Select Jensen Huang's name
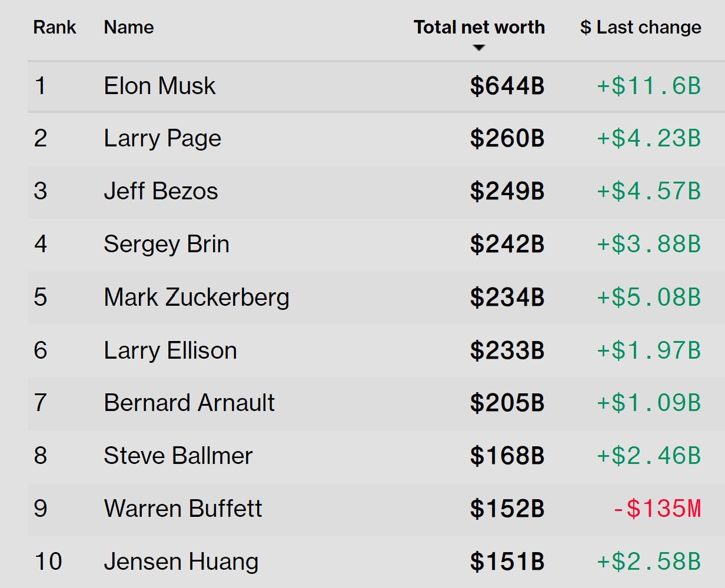The width and height of the screenshot is (725, 588). [x=181, y=562]
